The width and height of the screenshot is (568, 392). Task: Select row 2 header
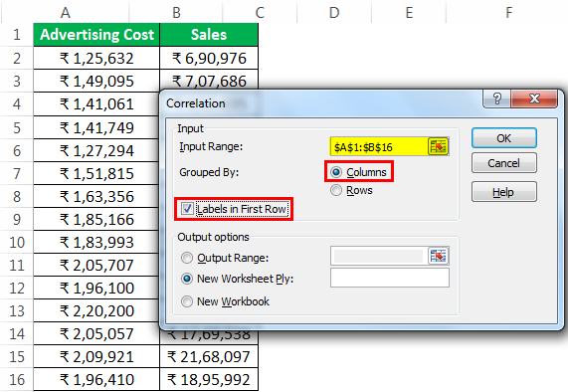point(16,58)
